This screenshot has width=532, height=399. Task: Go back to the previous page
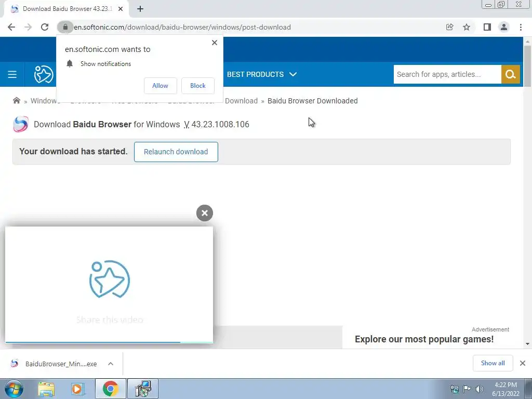click(11, 27)
